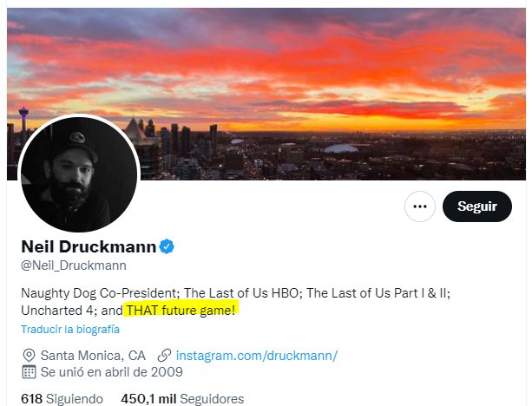Open the three-dot more options menu
This screenshot has height=406, width=532.
[x=420, y=206]
